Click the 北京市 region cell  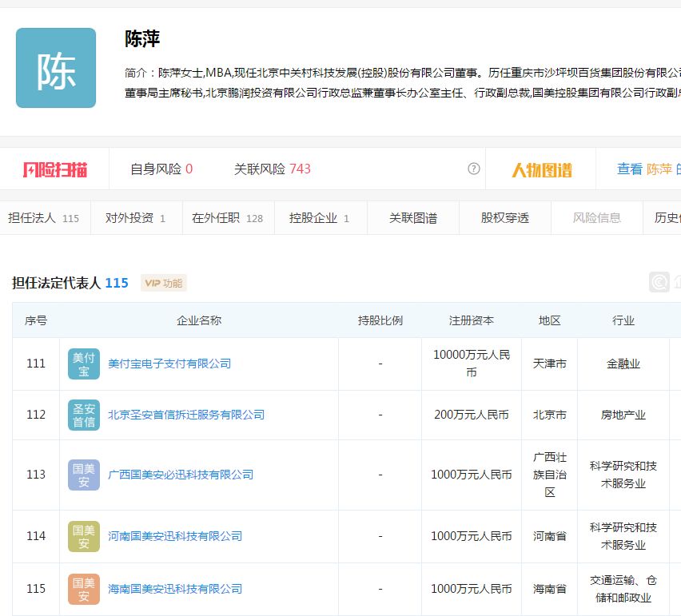(x=549, y=415)
